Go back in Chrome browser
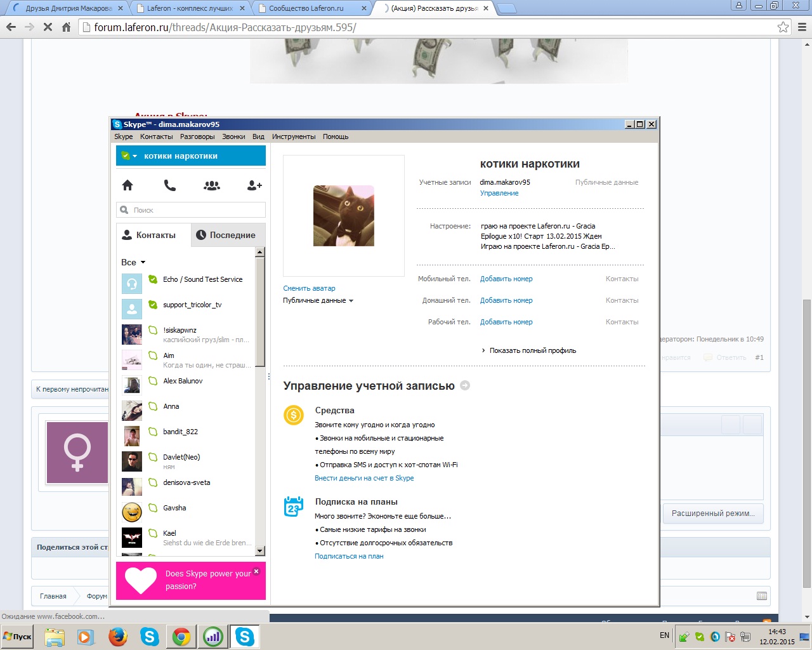Screen dimensions: 812x650 (x=11, y=27)
